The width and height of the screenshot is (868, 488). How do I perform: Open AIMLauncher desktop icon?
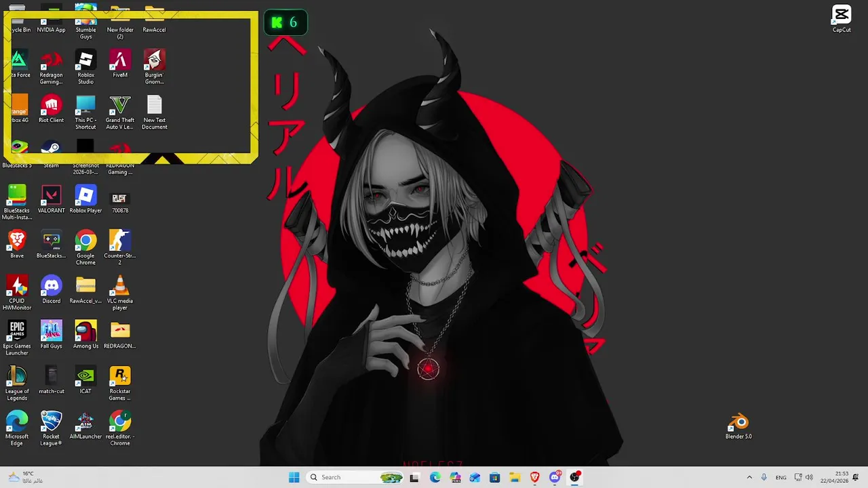pyautogui.click(x=85, y=426)
